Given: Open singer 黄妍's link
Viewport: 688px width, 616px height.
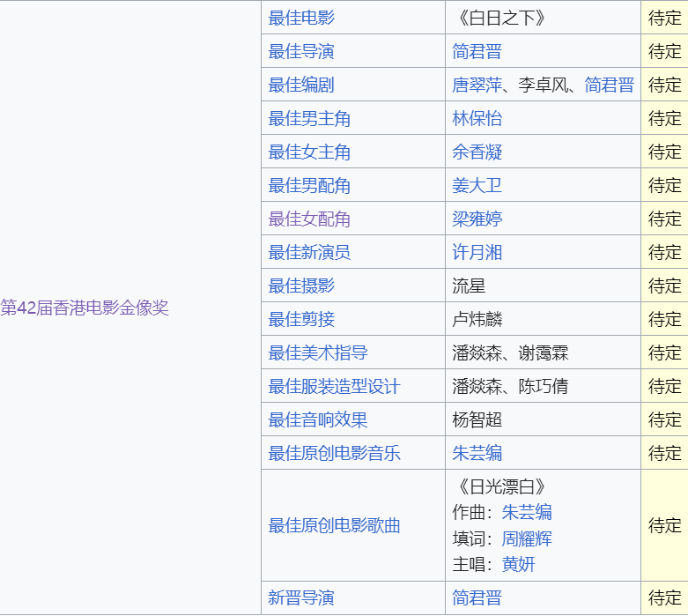Looking at the screenshot, I should pos(518,564).
